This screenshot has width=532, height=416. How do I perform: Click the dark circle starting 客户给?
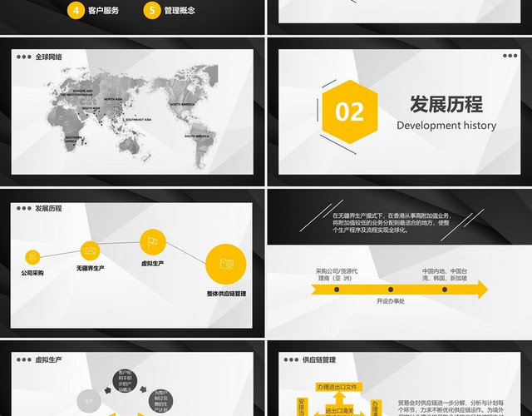coord(125,381)
